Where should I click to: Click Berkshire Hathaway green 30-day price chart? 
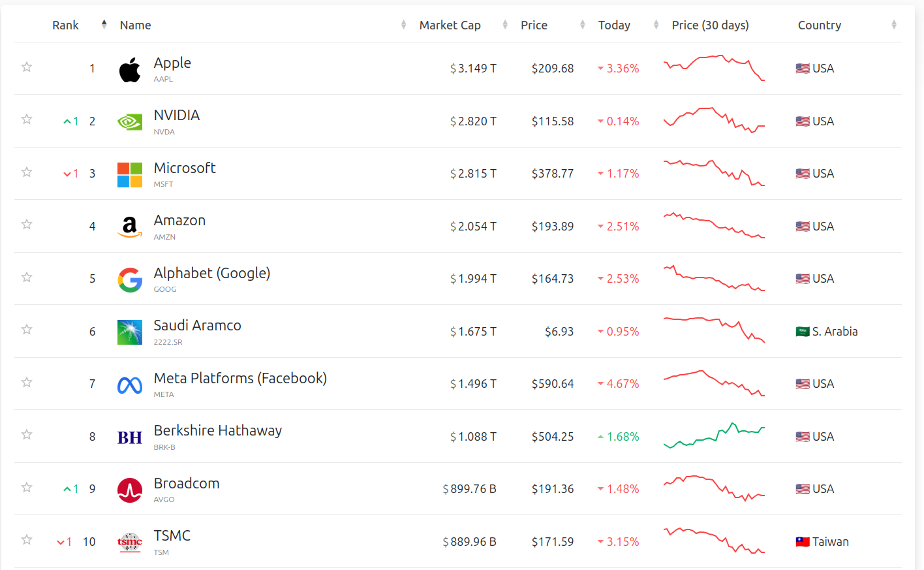714,436
